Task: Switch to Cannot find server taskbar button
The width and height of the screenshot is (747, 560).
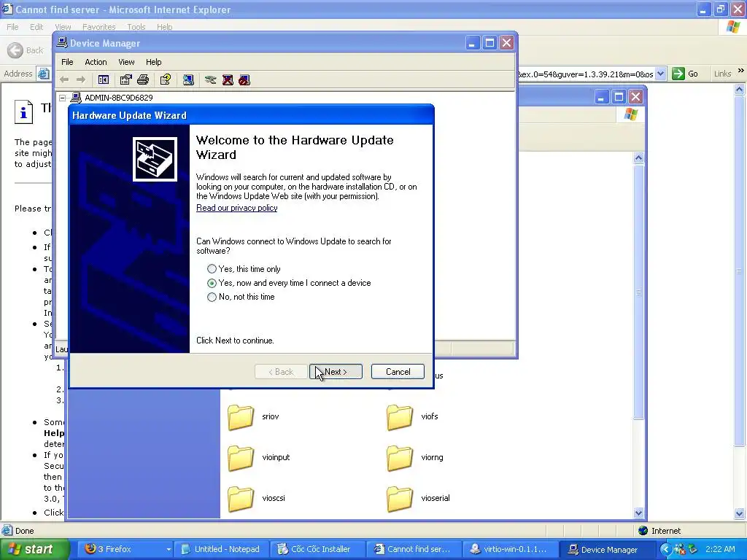Action: point(413,549)
